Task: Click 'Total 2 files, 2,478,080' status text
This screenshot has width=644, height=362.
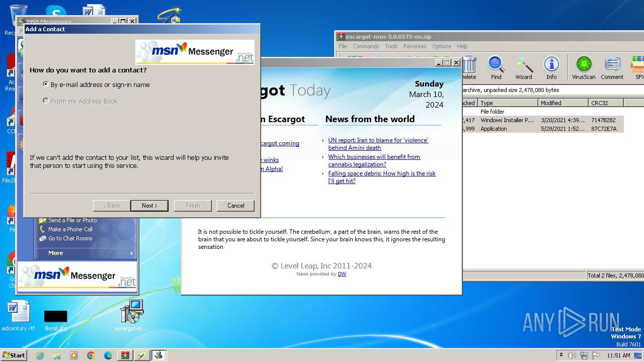Action: 616,276
